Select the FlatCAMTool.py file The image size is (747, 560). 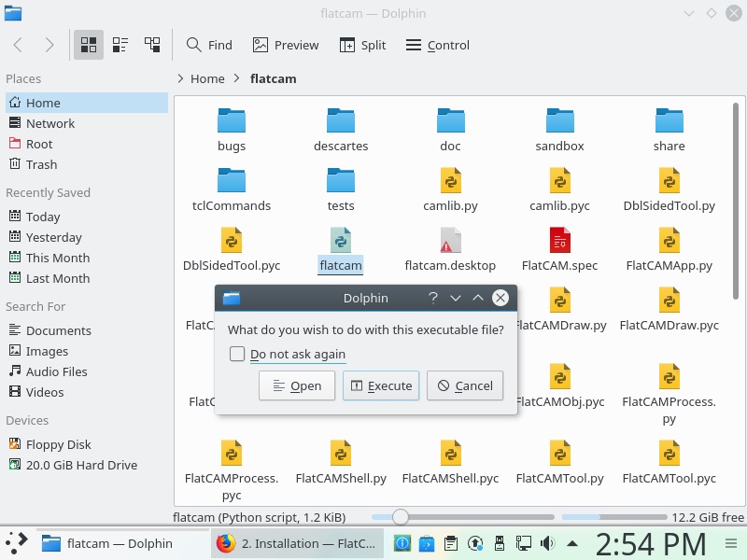coord(559,461)
